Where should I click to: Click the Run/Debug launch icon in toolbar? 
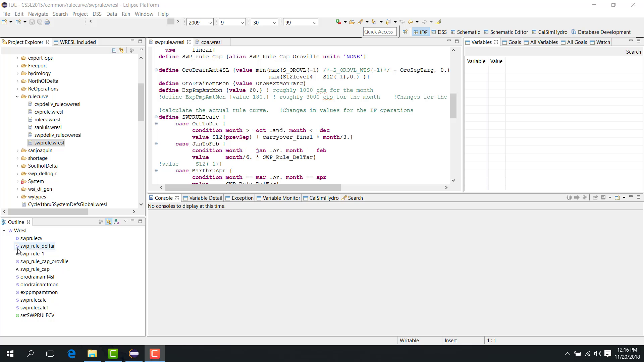pyautogui.click(x=338, y=22)
